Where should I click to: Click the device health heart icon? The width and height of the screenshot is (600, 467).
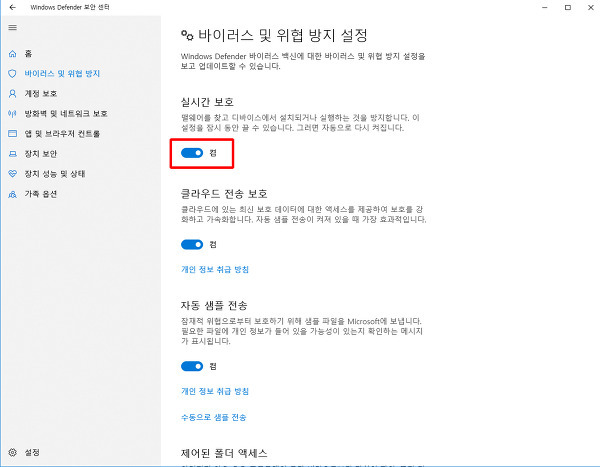tap(13, 174)
